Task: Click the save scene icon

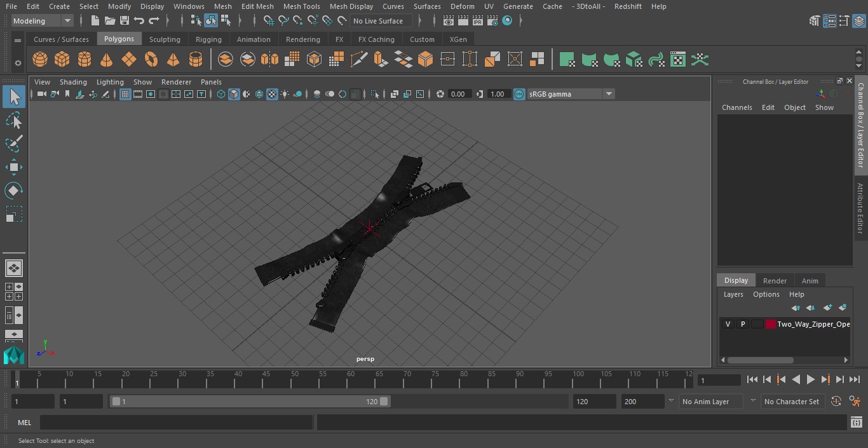Action: click(x=125, y=21)
